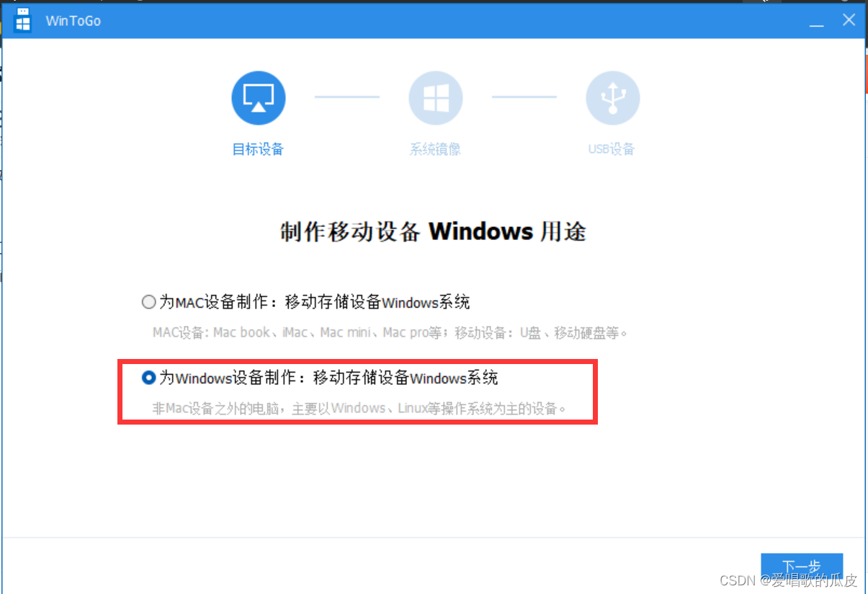Minimize the WinToGo window
The width and height of the screenshot is (868, 594).
click(x=816, y=22)
